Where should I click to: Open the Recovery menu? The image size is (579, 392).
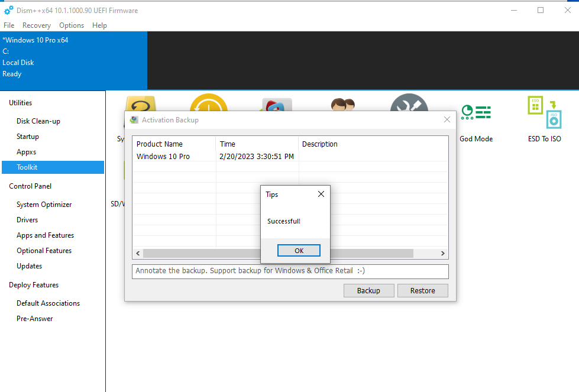[37, 25]
